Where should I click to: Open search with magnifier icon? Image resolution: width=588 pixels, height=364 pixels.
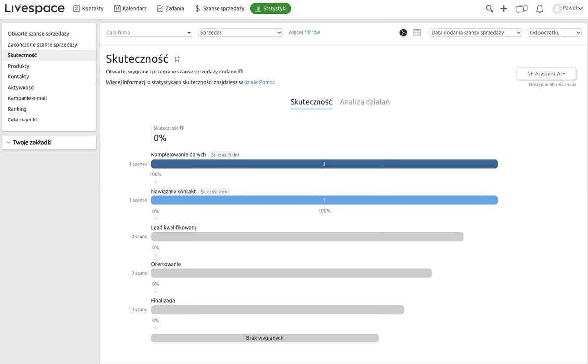[x=490, y=8]
